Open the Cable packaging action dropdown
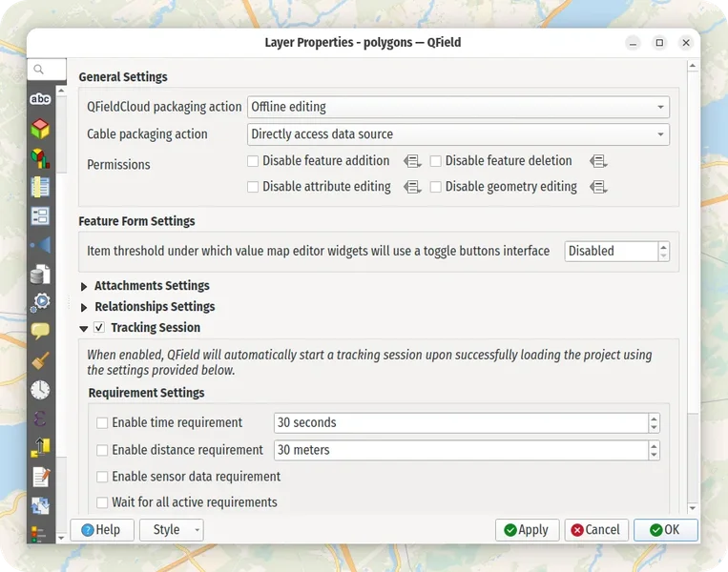The height and width of the screenshot is (572, 728). tap(458, 134)
